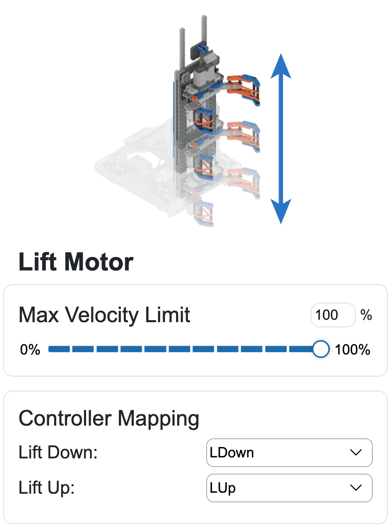This screenshot has width=392, height=532.
Task: Click the Controller Mapping section title
Action: click(108, 419)
